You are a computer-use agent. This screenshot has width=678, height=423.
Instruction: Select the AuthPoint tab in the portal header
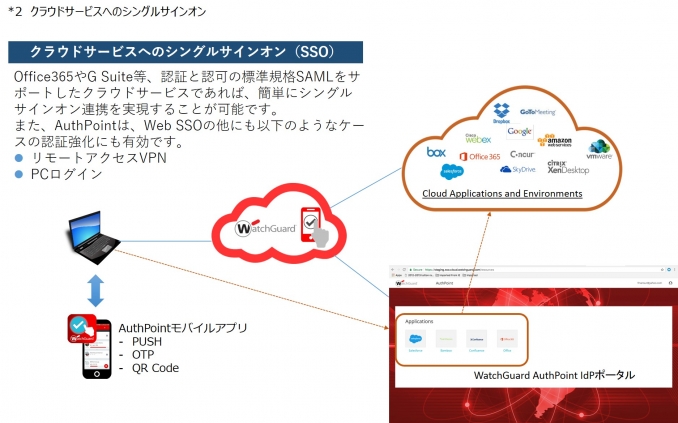coord(445,283)
